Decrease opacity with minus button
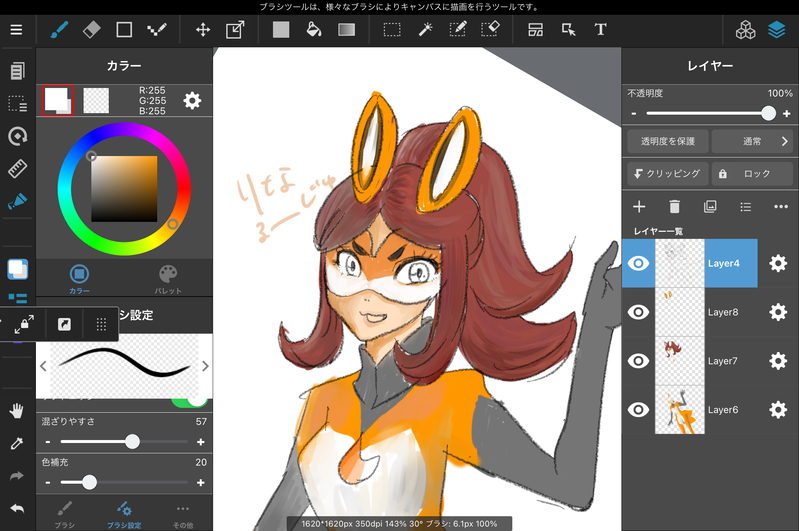Image resolution: width=799 pixels, height=531 pixels. coord(633,113)
